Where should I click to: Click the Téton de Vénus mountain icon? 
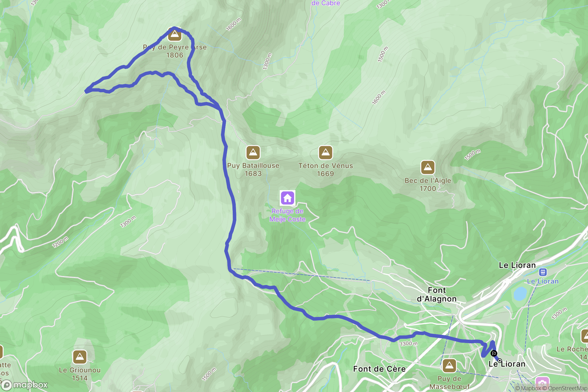pyautogui.click(x=326, y=153)
